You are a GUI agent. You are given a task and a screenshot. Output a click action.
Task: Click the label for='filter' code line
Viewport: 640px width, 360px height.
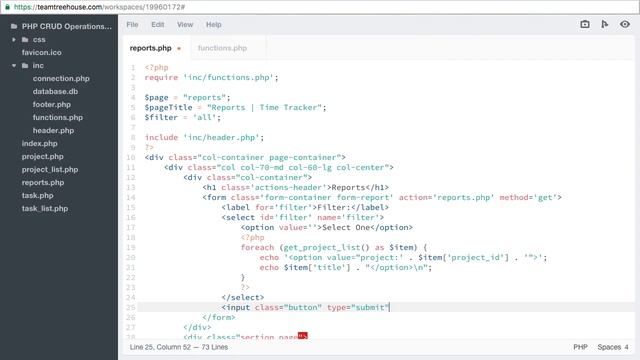[305, 208]
